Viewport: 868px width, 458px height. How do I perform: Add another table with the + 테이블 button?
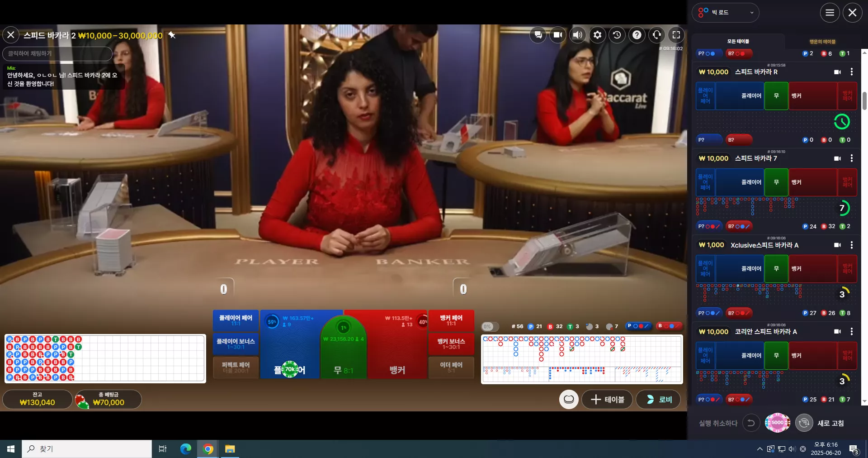point(607,399)
